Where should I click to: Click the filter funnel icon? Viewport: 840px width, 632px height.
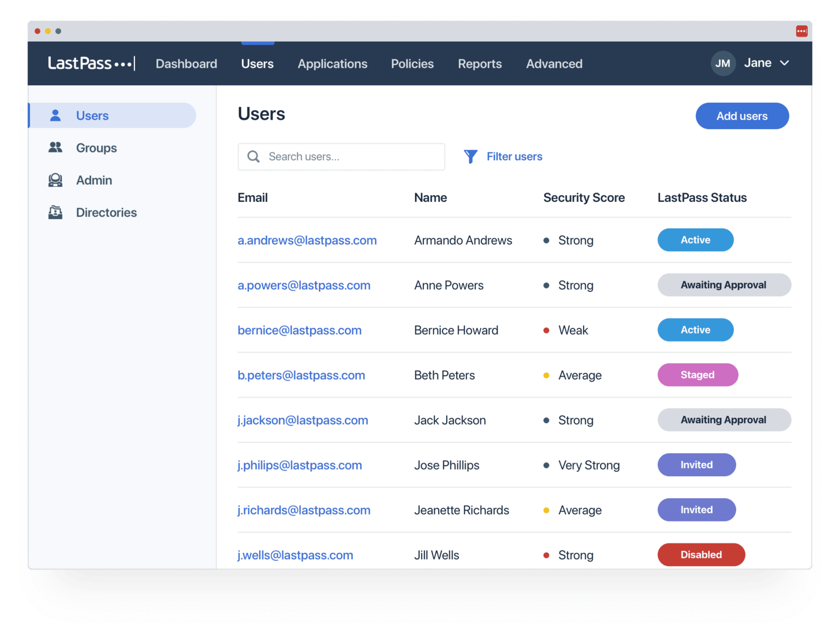pos(470,156)
